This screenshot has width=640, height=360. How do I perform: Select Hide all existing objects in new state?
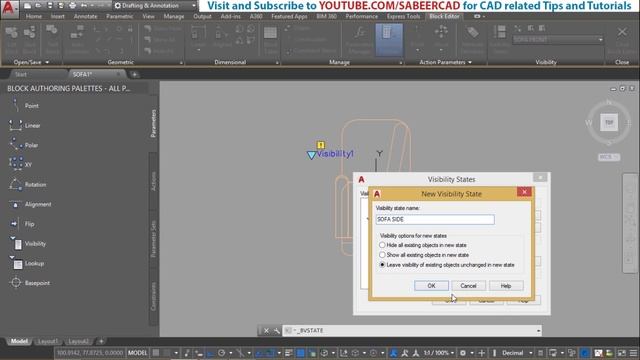(x=382, y=245)
